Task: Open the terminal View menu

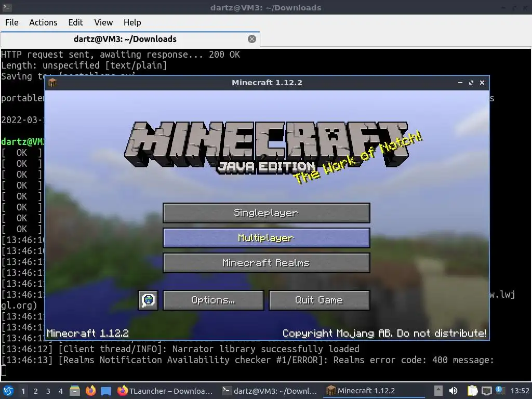Action: pyautogui.click(x=103, y=22)
